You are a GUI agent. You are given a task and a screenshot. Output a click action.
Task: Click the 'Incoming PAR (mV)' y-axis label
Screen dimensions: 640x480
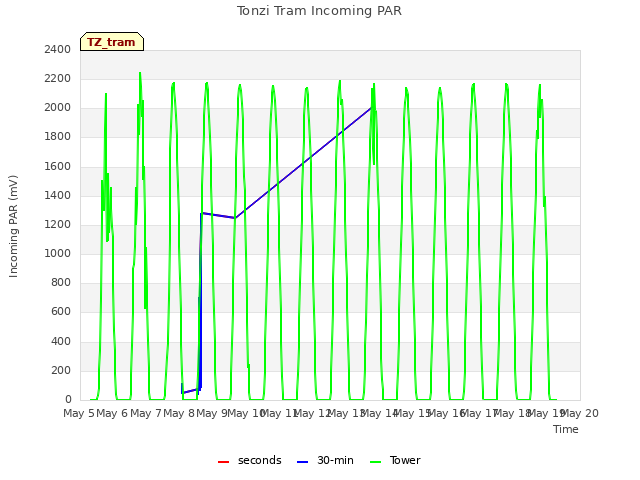(13, 227)
